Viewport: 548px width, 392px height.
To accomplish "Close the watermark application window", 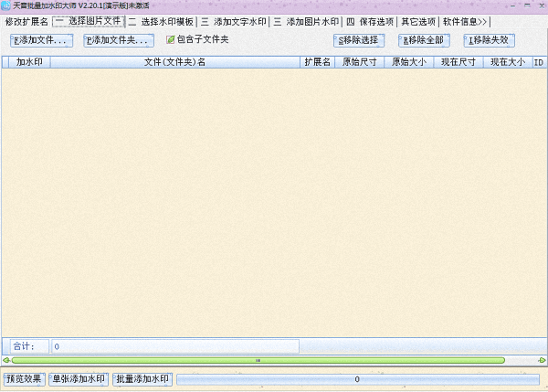I will [542, 5].
